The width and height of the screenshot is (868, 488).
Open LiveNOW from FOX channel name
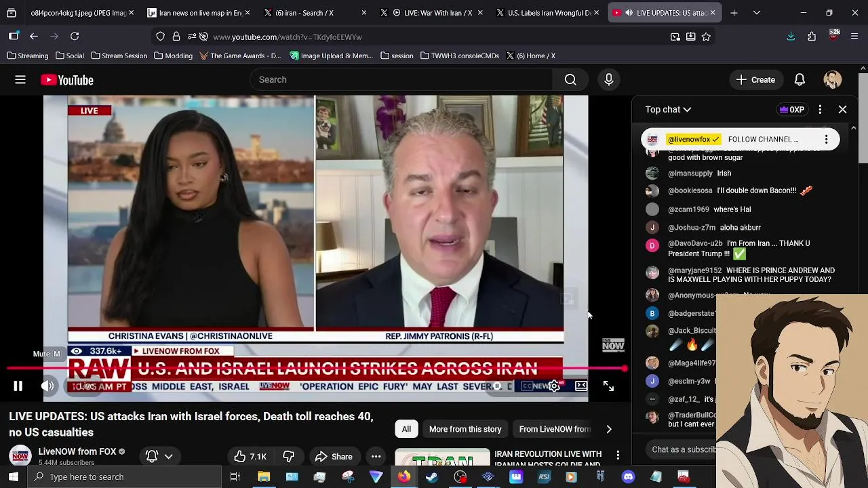[x=77, y=451]
